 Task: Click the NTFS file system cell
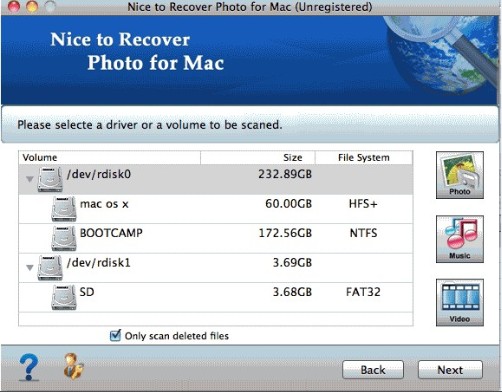(x=363, y=233)
